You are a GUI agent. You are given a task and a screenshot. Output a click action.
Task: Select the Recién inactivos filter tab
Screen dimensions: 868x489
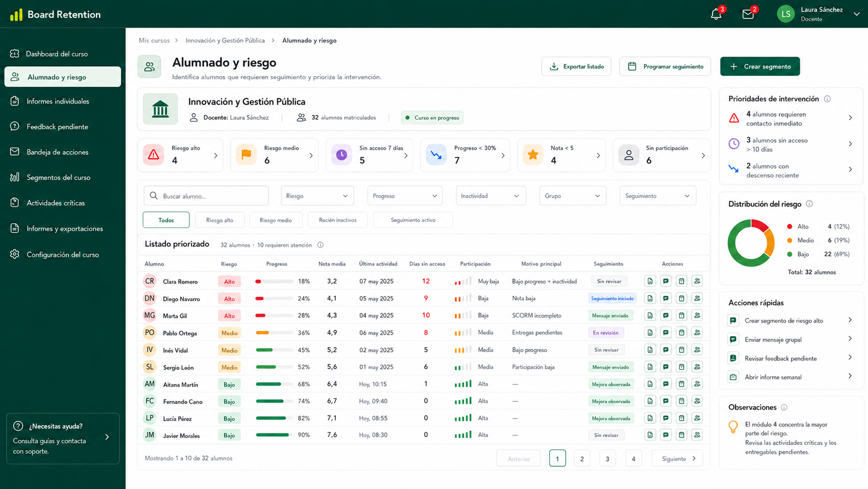[x=338, y=220]
